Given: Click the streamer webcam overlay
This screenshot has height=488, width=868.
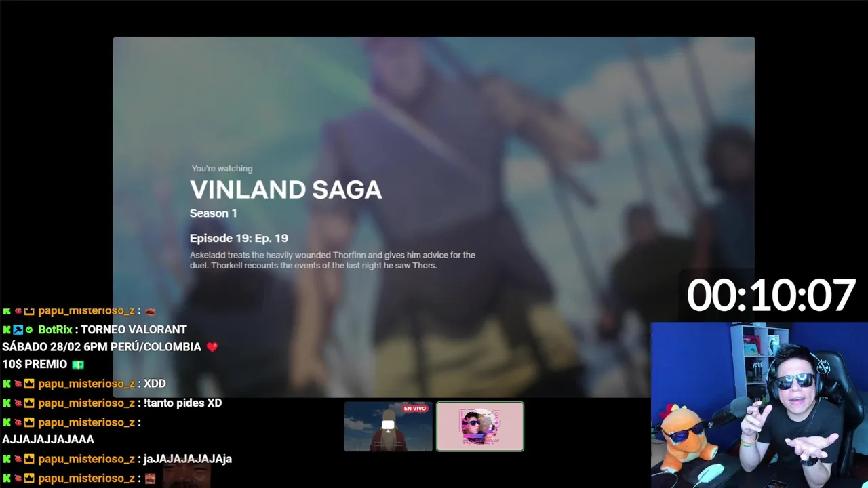Looking at the screenshot, I should click(759, 405).
